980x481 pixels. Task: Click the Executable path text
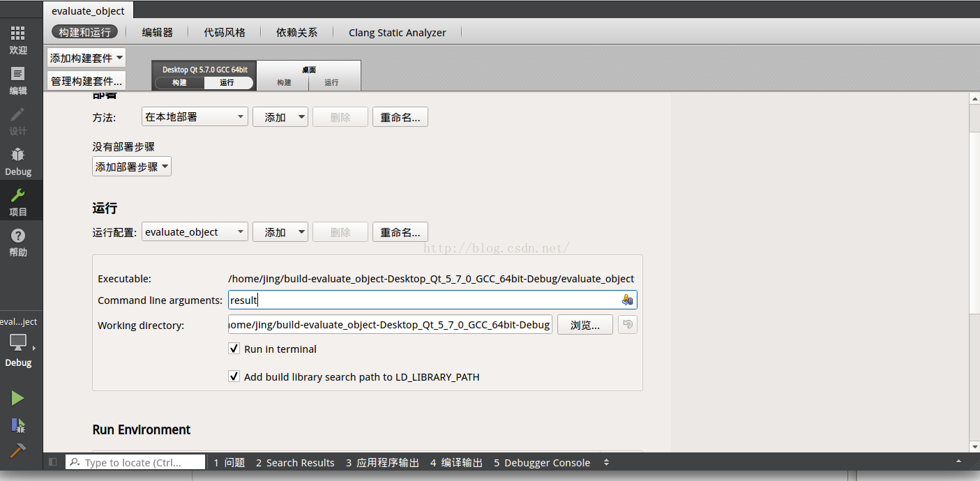[x=431, y=278]
